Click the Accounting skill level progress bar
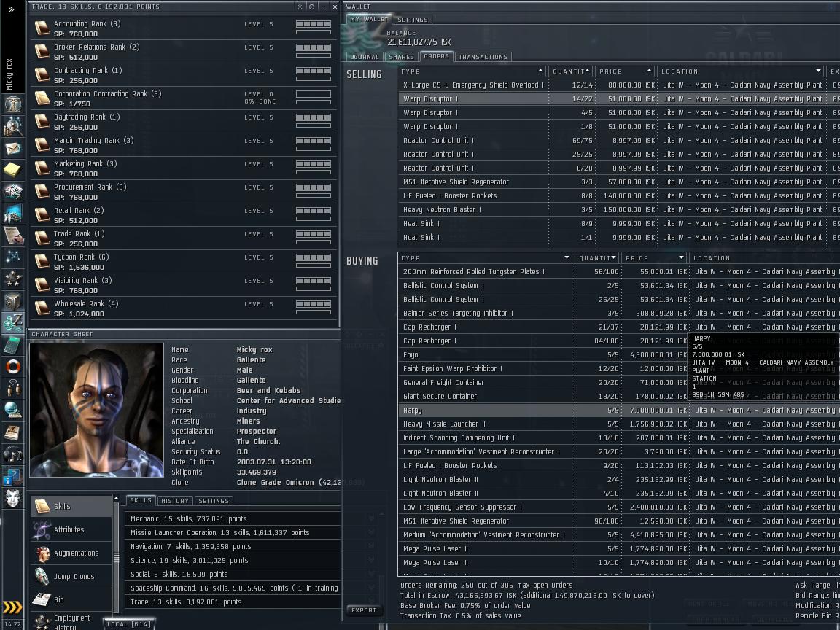This screenshot has width=840, height=630. coord(314,24)
